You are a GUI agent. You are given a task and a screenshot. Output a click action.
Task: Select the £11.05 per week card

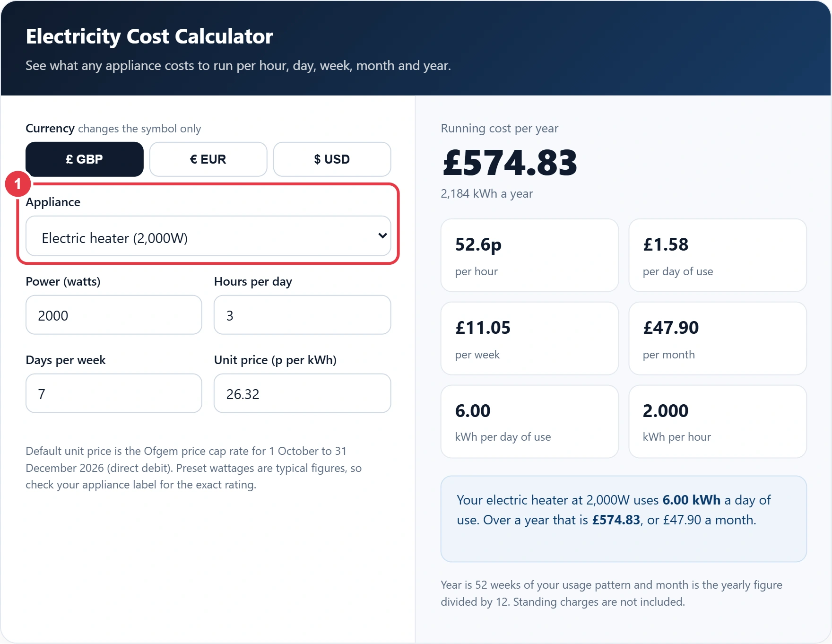[x=529, y=339]
